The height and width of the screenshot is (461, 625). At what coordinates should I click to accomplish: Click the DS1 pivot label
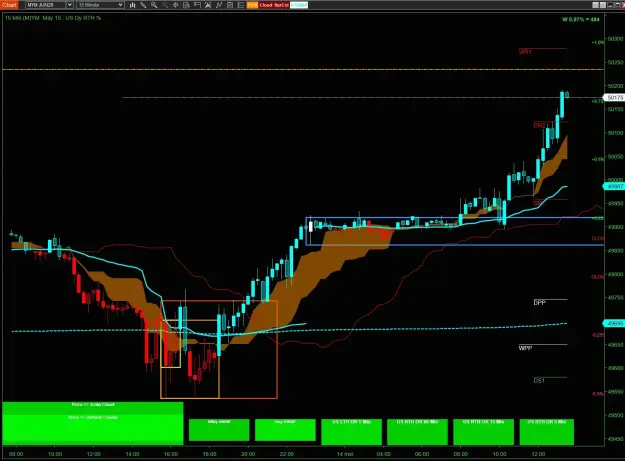[x=539, y=381]
